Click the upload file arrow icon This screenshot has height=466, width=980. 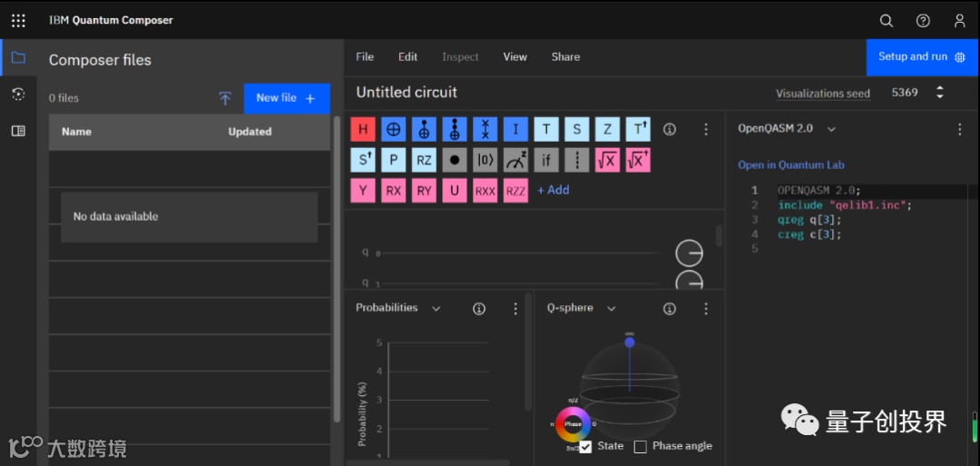(x=225, y=98)
